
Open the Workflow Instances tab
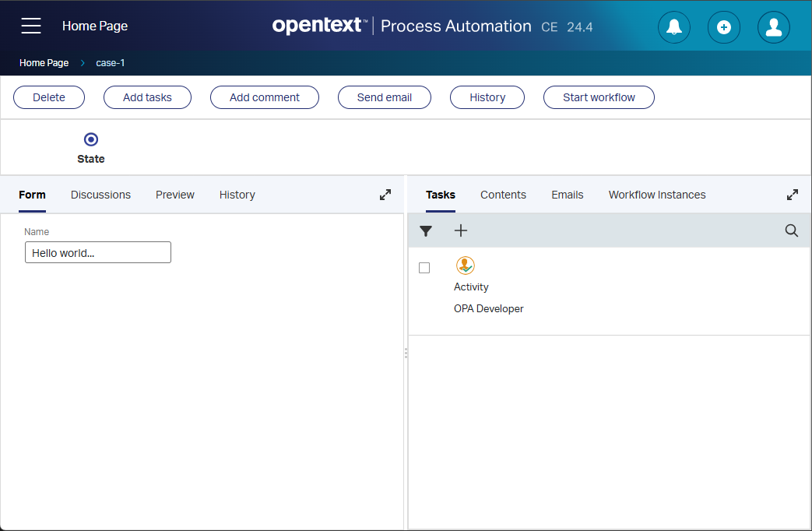657,195
